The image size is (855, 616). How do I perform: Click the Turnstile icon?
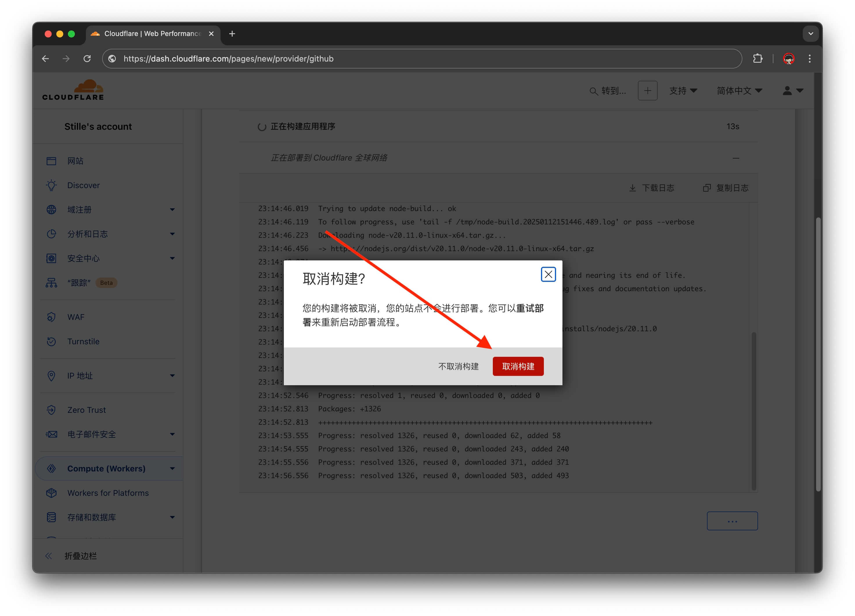[51, 342]
